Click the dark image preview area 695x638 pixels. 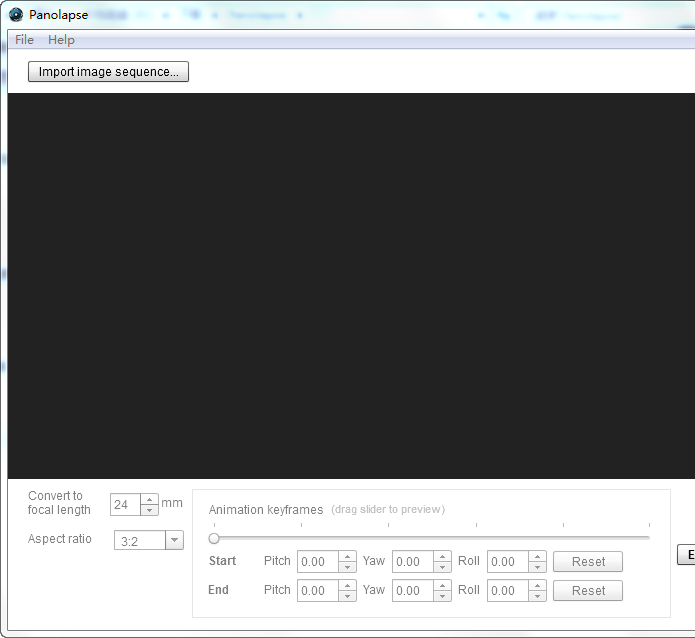tap(350, 285)
